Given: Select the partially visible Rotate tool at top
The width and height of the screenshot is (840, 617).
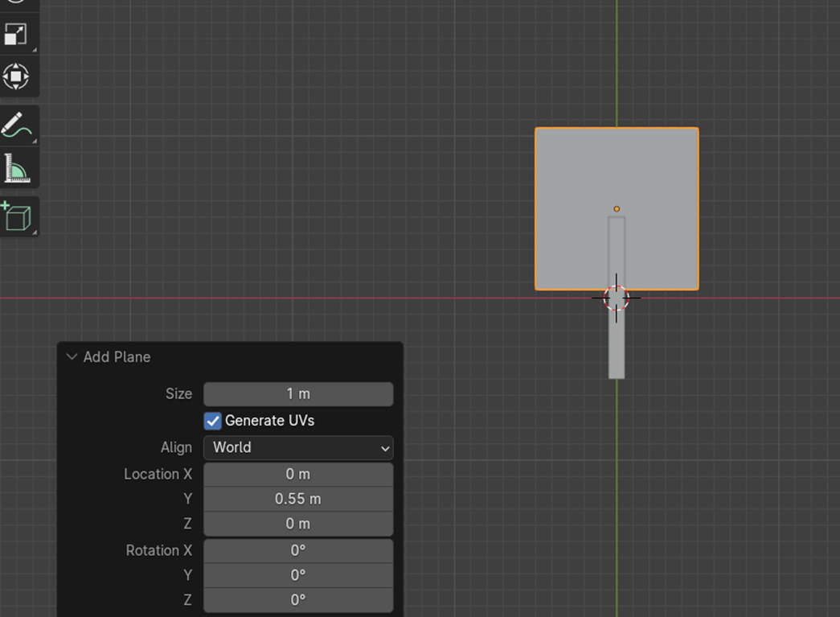Looking at the screenshot, I should tap(16, 2).
